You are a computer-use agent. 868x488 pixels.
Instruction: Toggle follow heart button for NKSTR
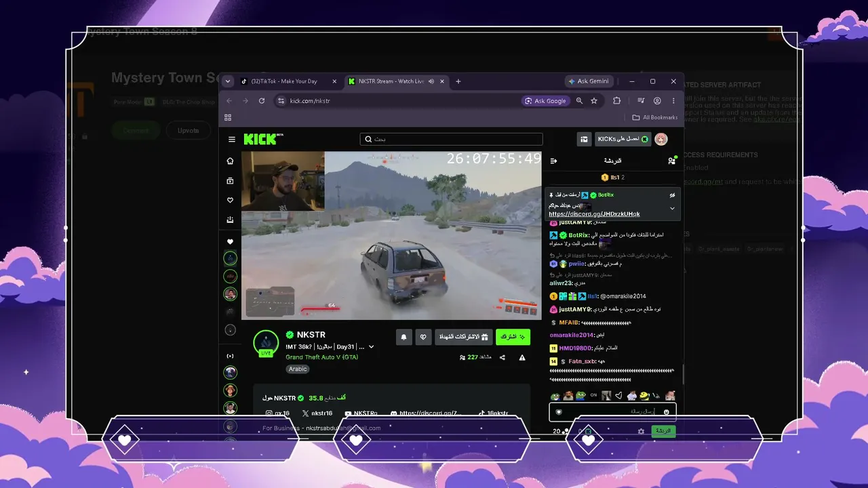(x=424, y=337)
